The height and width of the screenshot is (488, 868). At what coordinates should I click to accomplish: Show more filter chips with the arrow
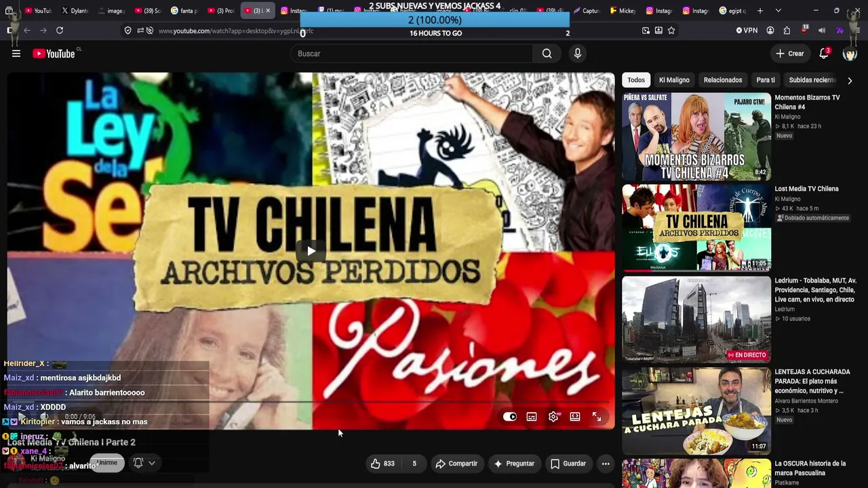[850, 81]
